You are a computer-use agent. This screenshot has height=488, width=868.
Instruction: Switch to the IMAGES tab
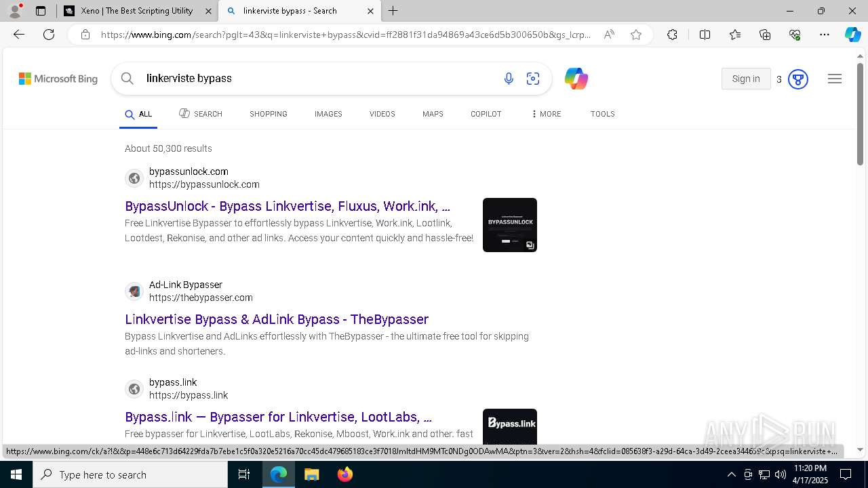(x=328, y=114)
